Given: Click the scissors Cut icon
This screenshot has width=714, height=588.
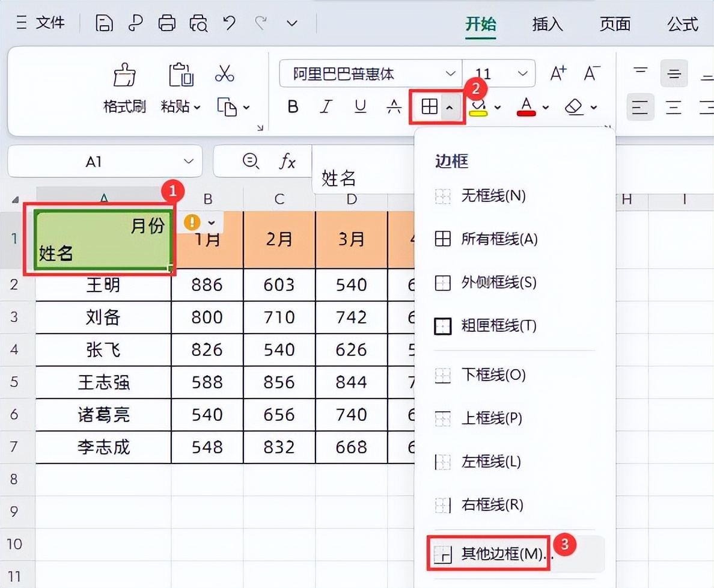Looking at the screenshot, I should tap(224, 75).
